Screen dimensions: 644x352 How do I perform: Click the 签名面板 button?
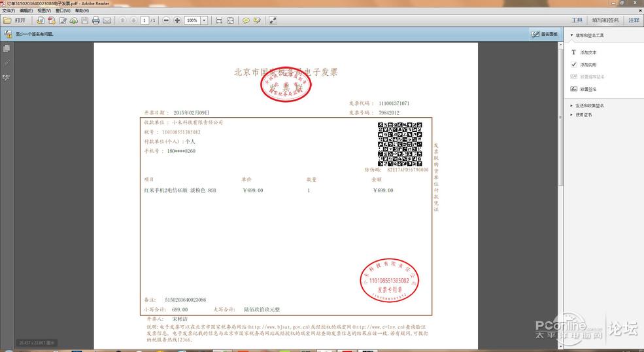click(545, 34)
